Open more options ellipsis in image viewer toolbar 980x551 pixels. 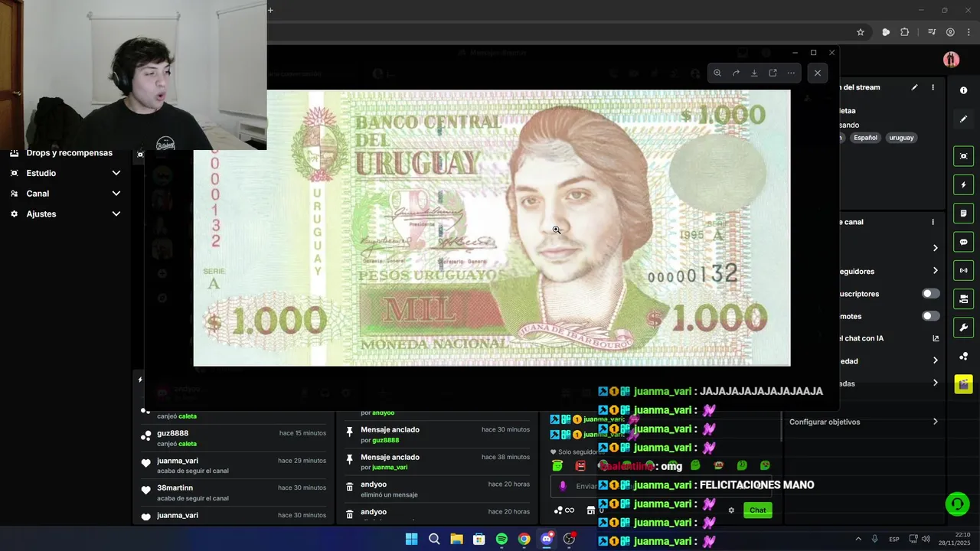coord(791,73)
